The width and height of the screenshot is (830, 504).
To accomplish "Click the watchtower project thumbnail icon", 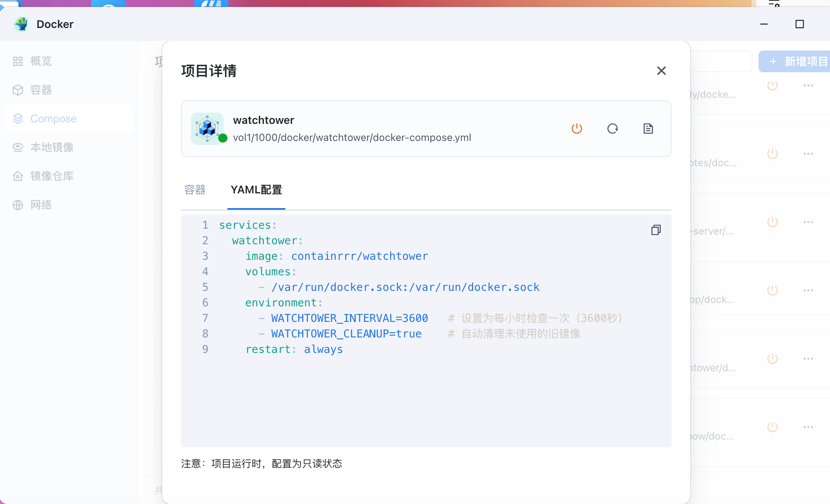I will (x=207, y=129).
